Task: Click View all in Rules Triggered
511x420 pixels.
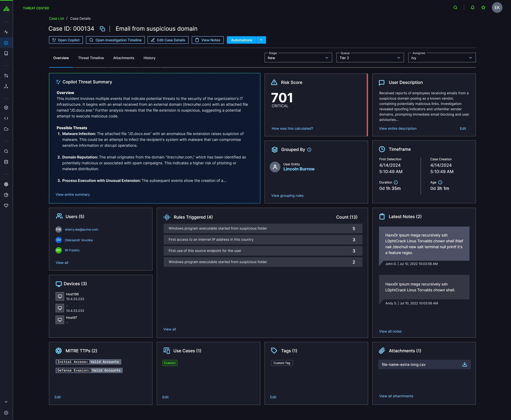Action: coord(170,329)
